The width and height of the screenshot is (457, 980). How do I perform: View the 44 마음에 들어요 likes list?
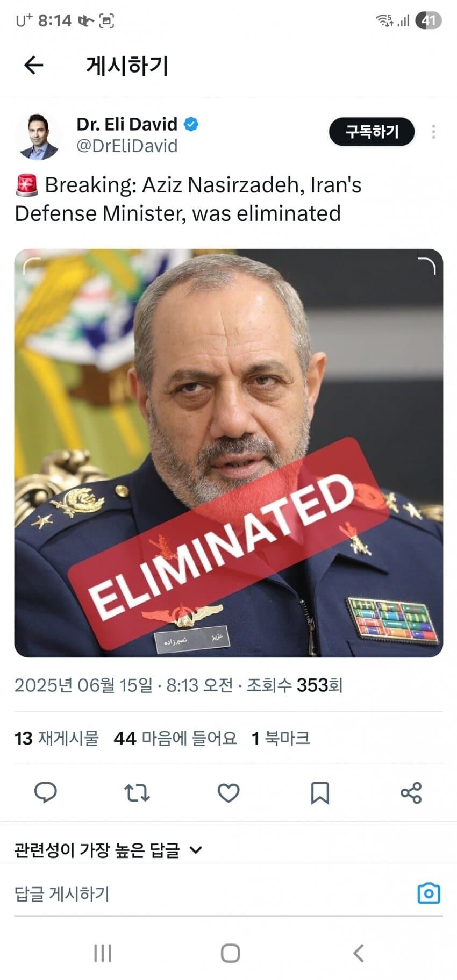[175, 738]
